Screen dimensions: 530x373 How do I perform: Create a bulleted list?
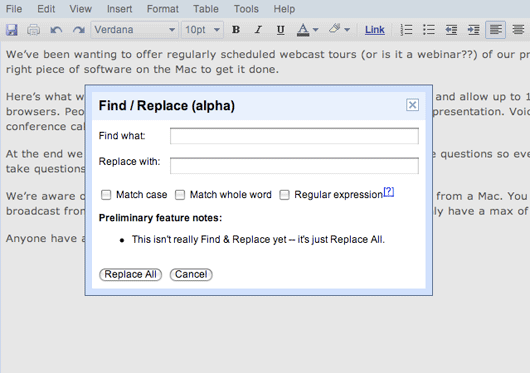(x=429, y=30)
